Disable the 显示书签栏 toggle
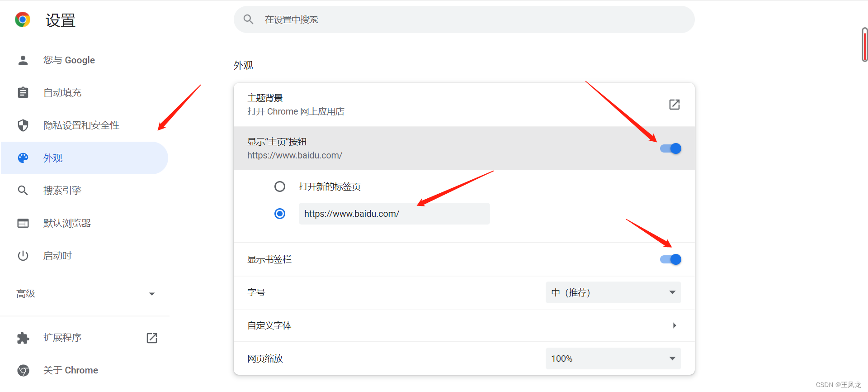 point(670,259)
